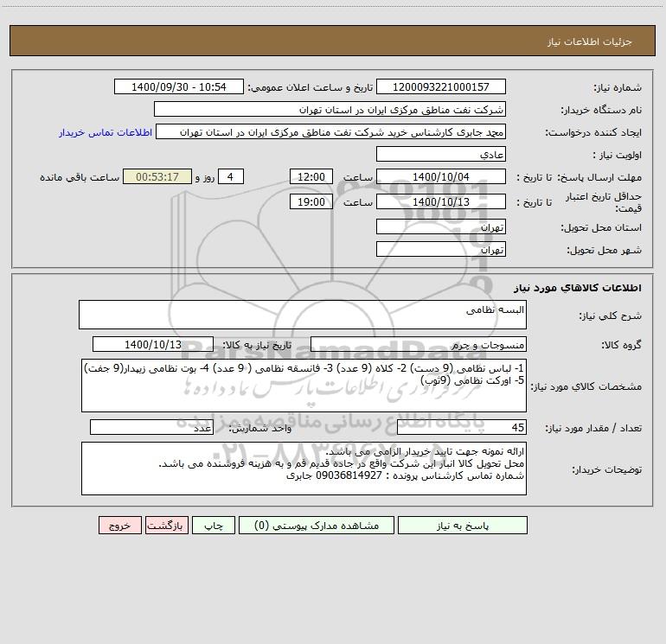The image size is (666, 644).
Task: Click the quantity field showing 45
Action: [462, 427]
